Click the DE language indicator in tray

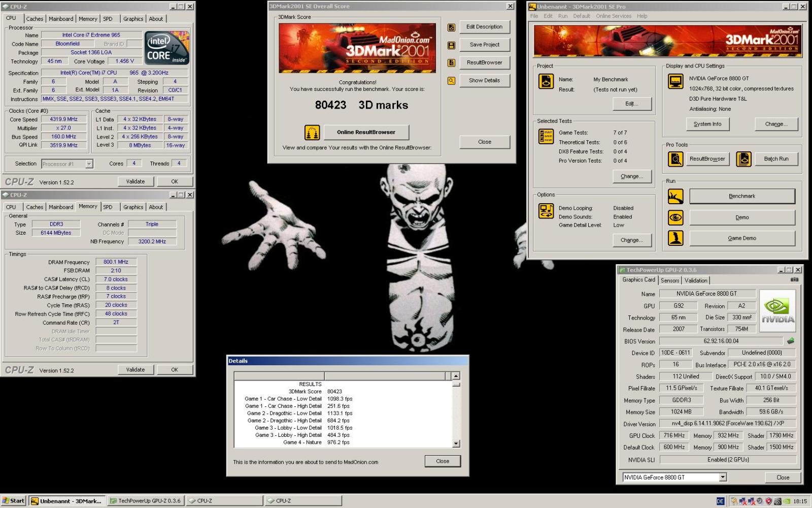click(720, 501)
